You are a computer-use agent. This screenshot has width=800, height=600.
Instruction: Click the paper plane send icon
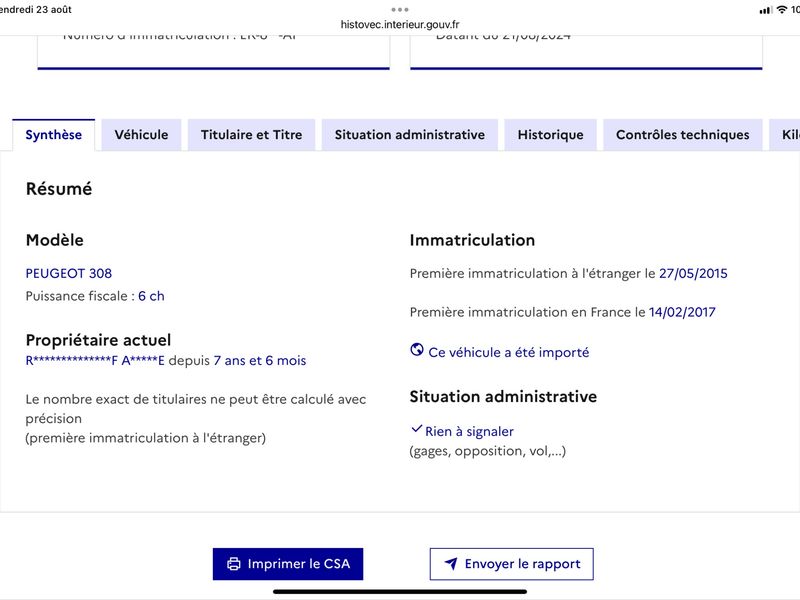click(x=451, y=563)
